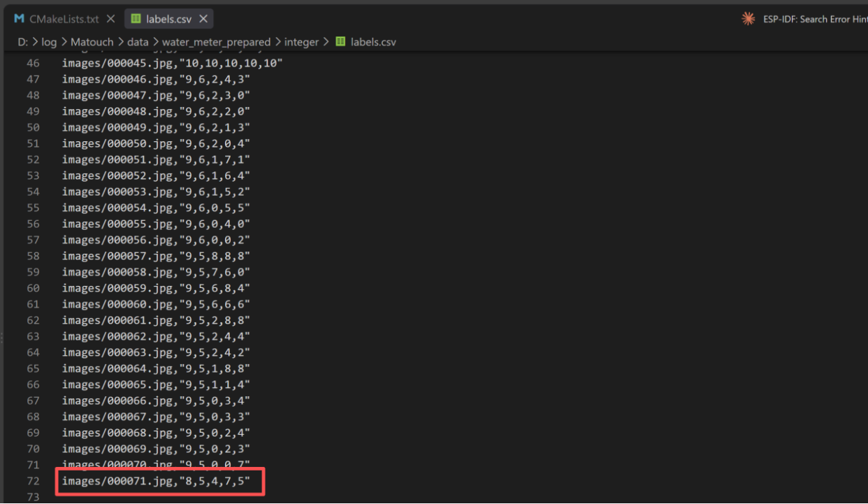
Task: Place cursor on images/000049.jpg line
Action: pos(156,127)
